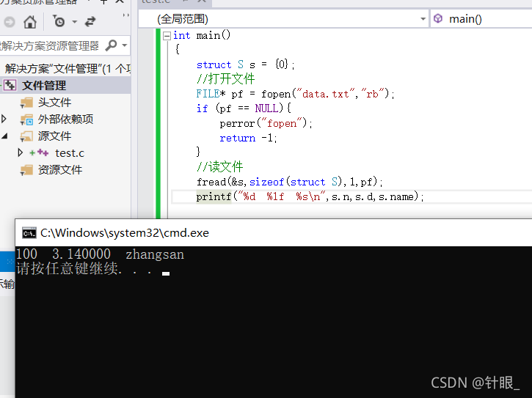The image size is (532, 398).
Task: Click the 头文件 folder icon
Action: point(26,103)
